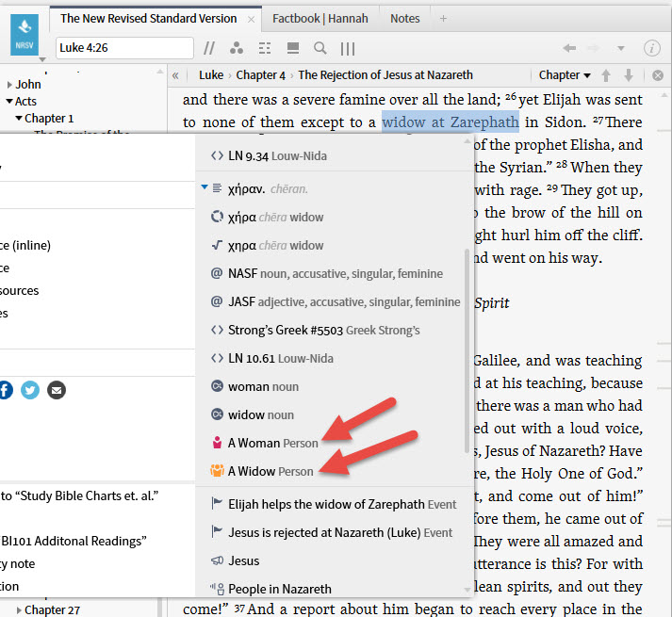This screenshot has width=672, height=617.
Task: Open the Chapter navigation dropdown
Action: click(565, 75)
